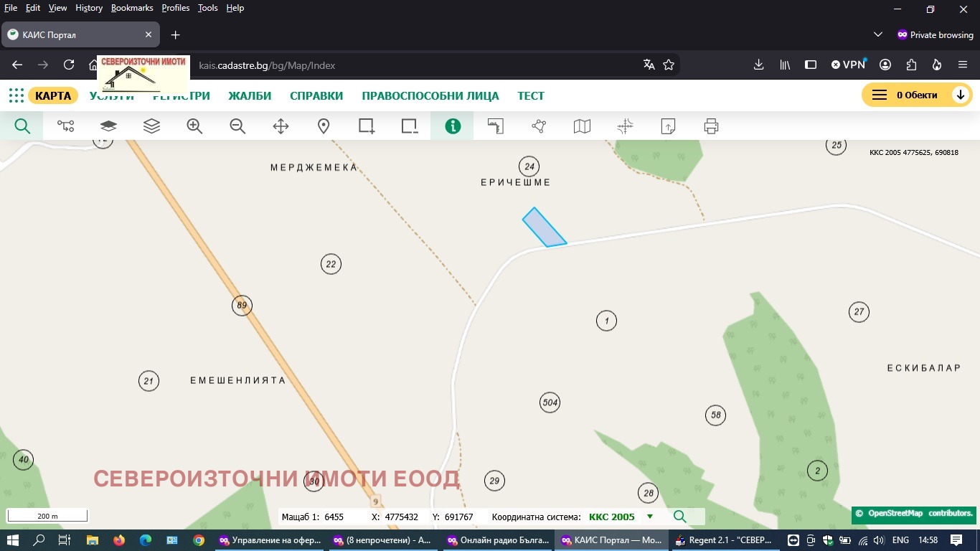Select the coordinate crosshair grid tool
980x551 pixels.
pyautogui.click(x=625, y=126)
